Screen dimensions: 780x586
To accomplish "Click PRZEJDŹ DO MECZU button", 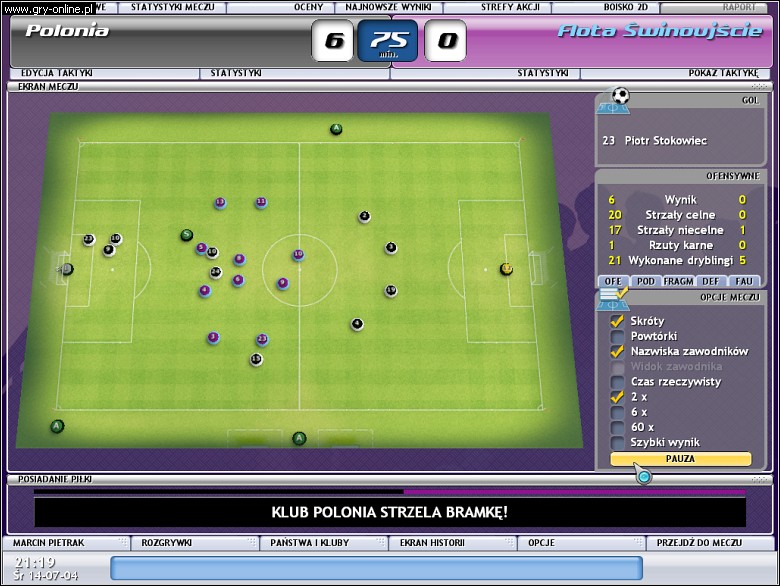I will coord(709,543).
